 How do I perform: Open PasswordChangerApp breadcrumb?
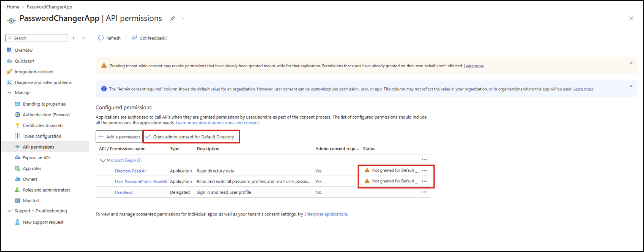[49, 7]
